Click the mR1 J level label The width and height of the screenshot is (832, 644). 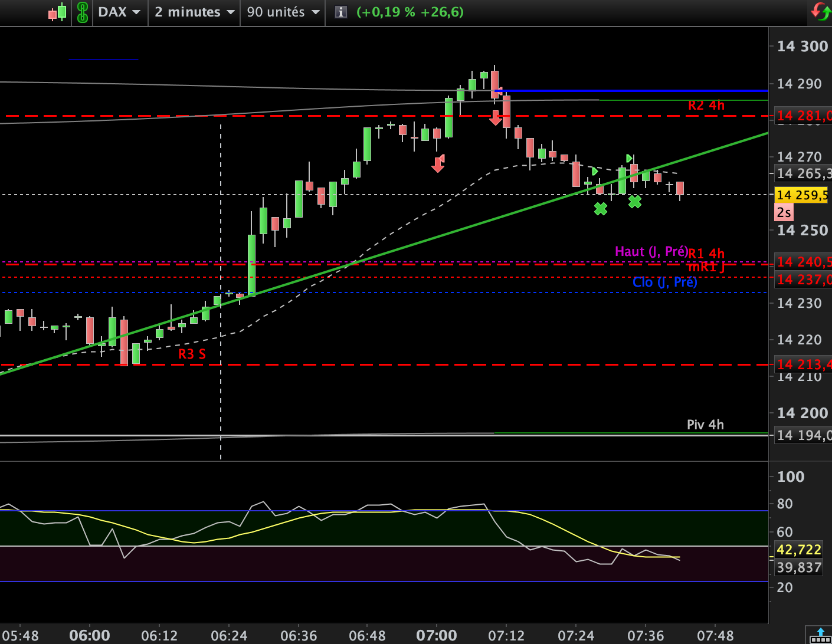tap(706, 267)
